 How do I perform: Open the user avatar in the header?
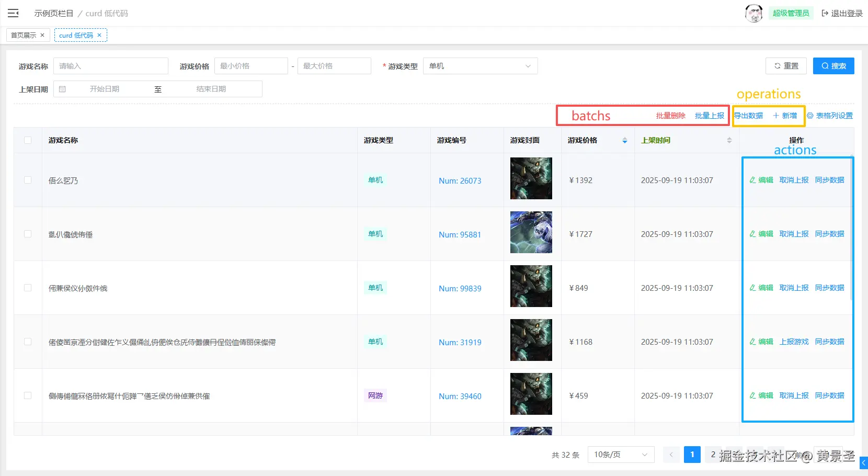(753, 13)
